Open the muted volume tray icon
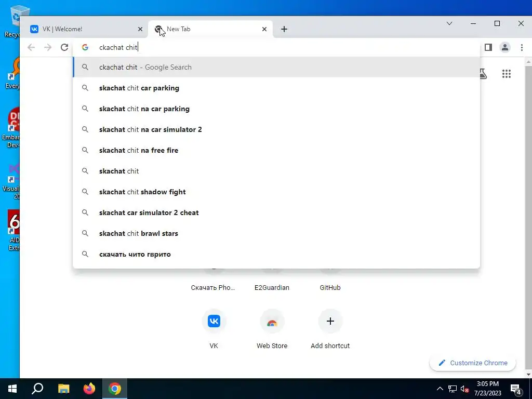This screenshot has width=532, height=399. click(465, 389)
